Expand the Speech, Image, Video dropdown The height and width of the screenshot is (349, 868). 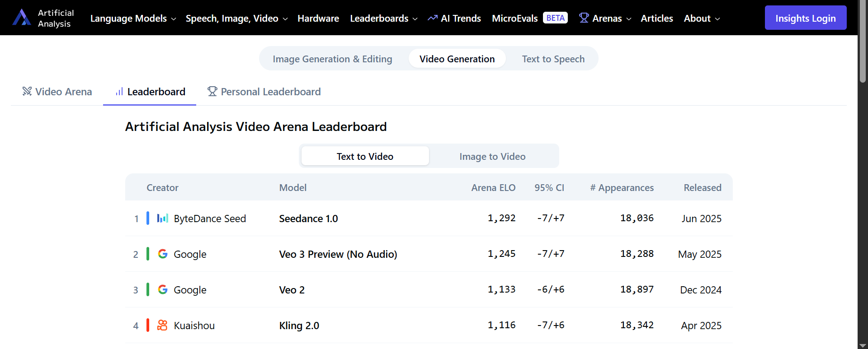(236, 19)
